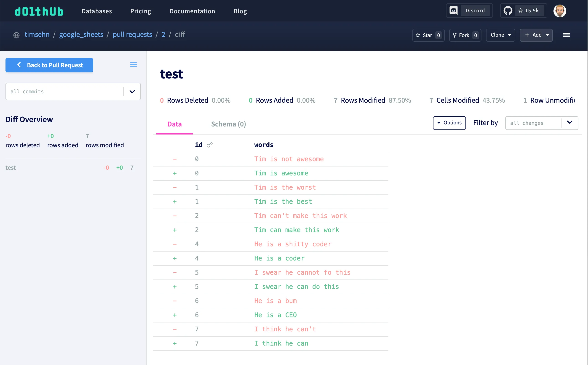Open the Discord icon link
Screen dimensions: 588x365
pyautogui.click(x=453, y=11)
